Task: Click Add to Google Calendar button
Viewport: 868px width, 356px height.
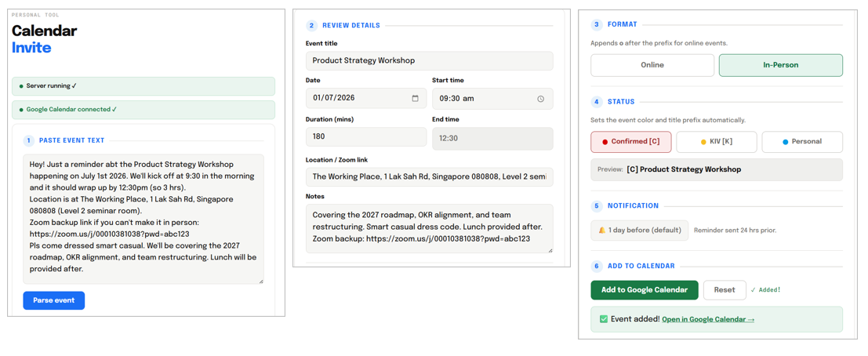Action: pos(645,289)
